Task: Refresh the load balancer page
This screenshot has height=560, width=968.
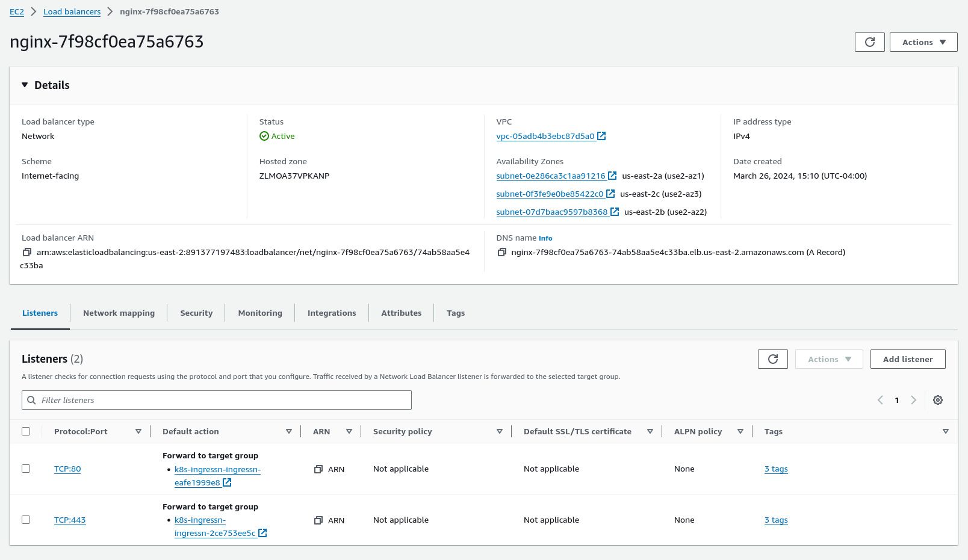Action: (x=869, y=42)
